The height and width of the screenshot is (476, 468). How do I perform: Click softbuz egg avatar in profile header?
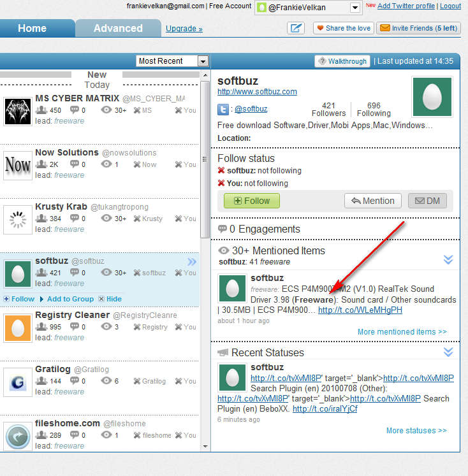pos(432,97)
